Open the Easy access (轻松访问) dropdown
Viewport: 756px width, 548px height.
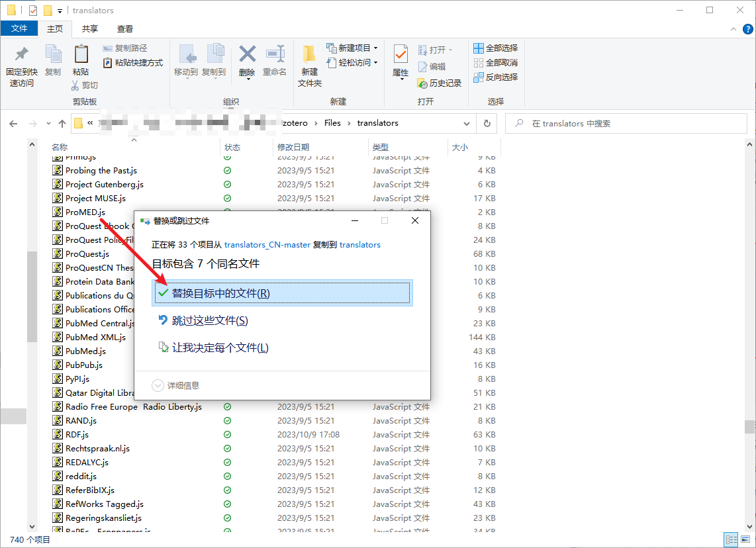(352, 62)
